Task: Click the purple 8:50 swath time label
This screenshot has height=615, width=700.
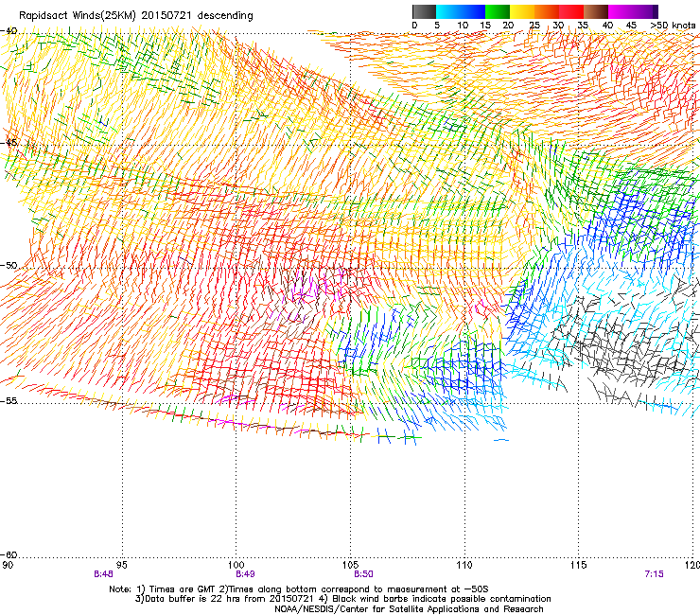Action: [x=363, y=574]
